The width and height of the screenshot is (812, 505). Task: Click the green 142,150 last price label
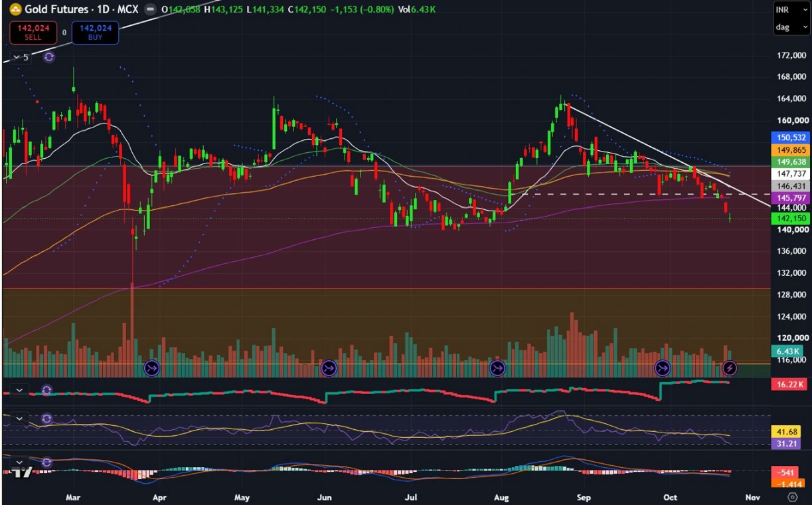coord(789,218)
